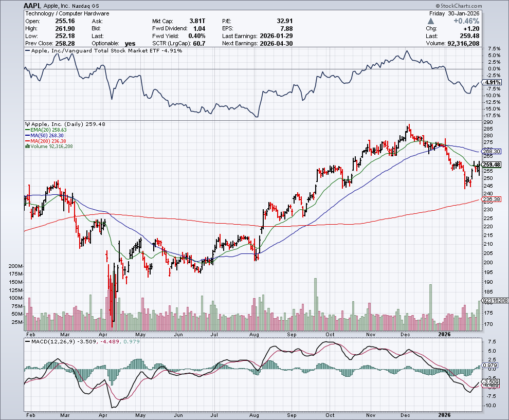Click the 92316208 volume tag on axis

coord(494,300)
